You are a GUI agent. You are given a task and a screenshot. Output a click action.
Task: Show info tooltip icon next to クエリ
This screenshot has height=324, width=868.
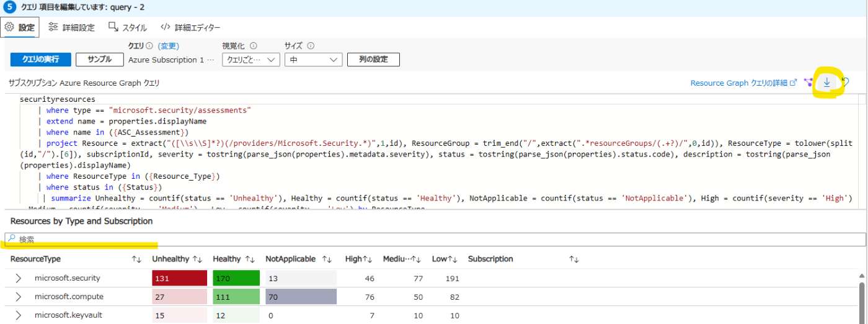pos(149,46)
